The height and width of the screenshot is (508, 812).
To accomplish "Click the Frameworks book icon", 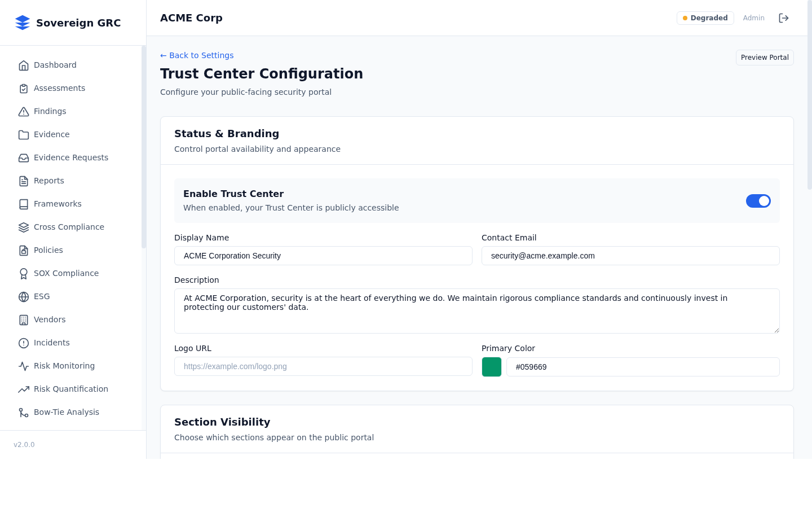I will (x=23, y=204).
